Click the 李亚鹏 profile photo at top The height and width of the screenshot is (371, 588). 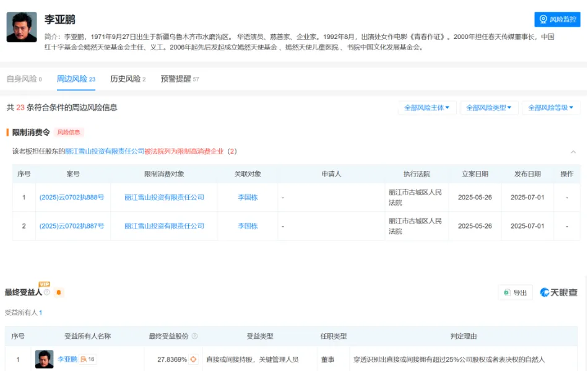point(22,27)
